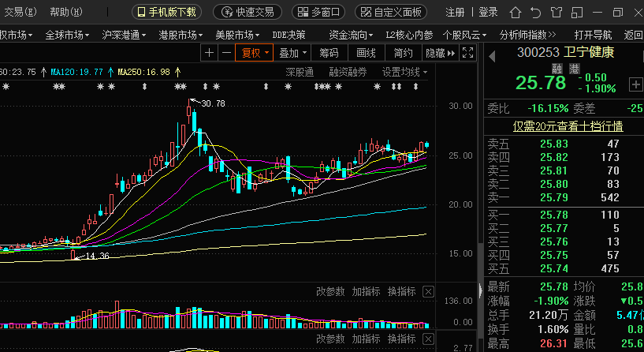Screen dimensions: 644x352
Task: Toggle the 深股通 overlay
Action: click(300, 73)
